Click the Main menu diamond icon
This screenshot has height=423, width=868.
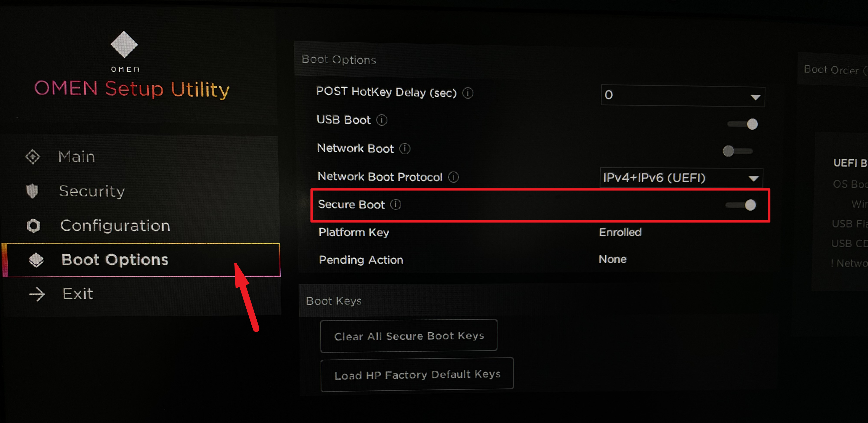click(x=33, y=157)
